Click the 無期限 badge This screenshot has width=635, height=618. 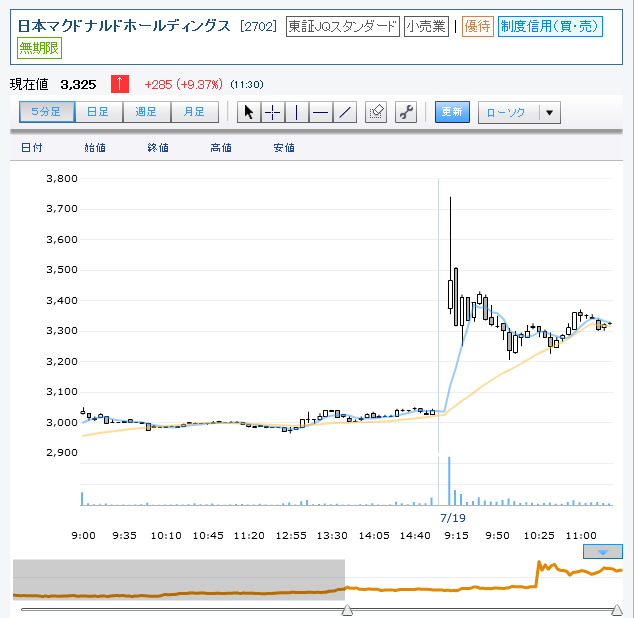tap(39, 48)
